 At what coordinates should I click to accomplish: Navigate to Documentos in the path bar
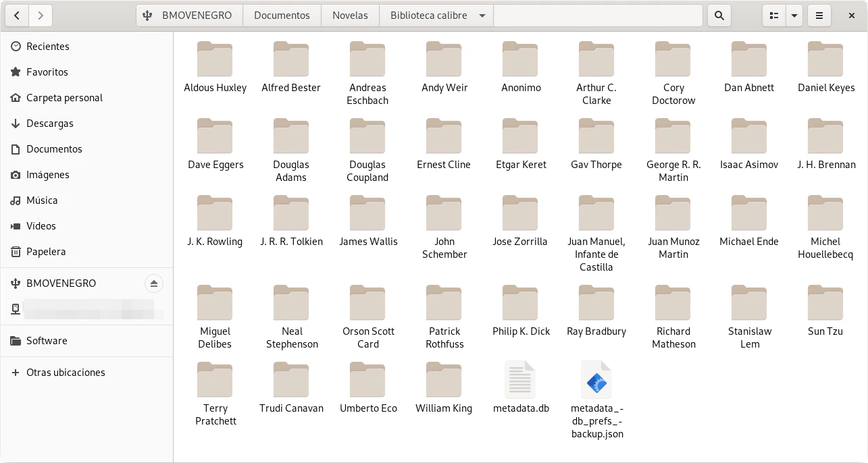pyautogui.click(x=282, y=16)
